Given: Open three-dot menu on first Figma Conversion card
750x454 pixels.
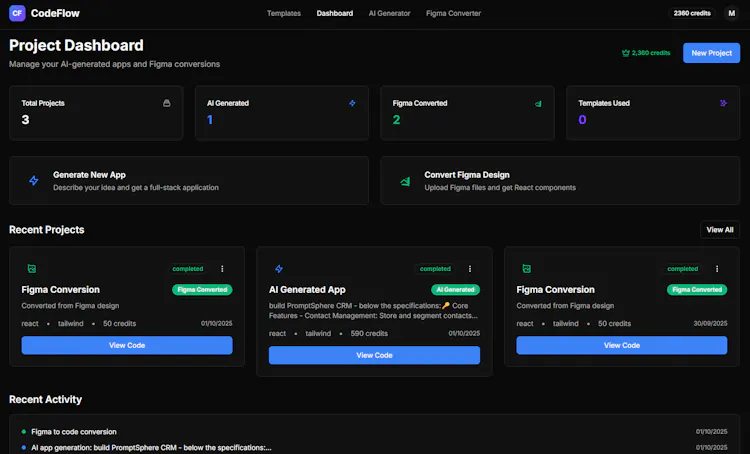Looking at the screenshot, I should tap(222, 269).
